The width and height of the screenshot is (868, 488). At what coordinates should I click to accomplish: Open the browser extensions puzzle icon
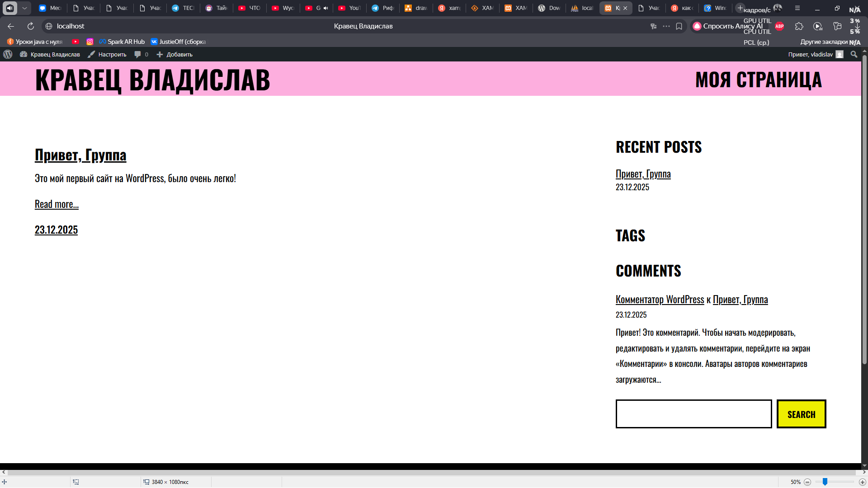(x=799, y=26)
